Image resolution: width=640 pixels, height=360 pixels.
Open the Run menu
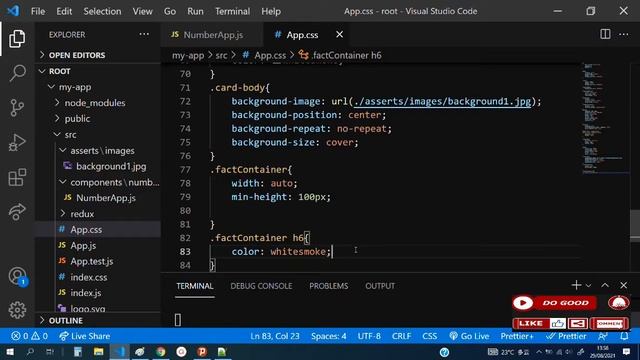click(x=195, y=11)
